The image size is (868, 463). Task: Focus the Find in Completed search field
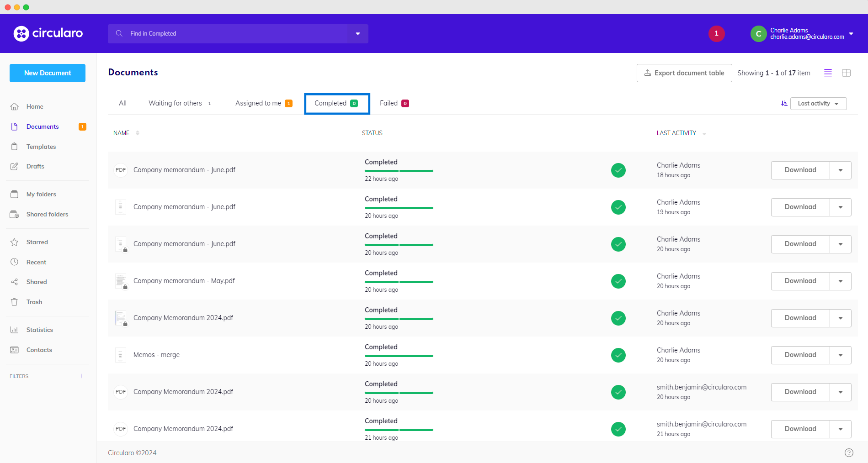tap(233, 34)
